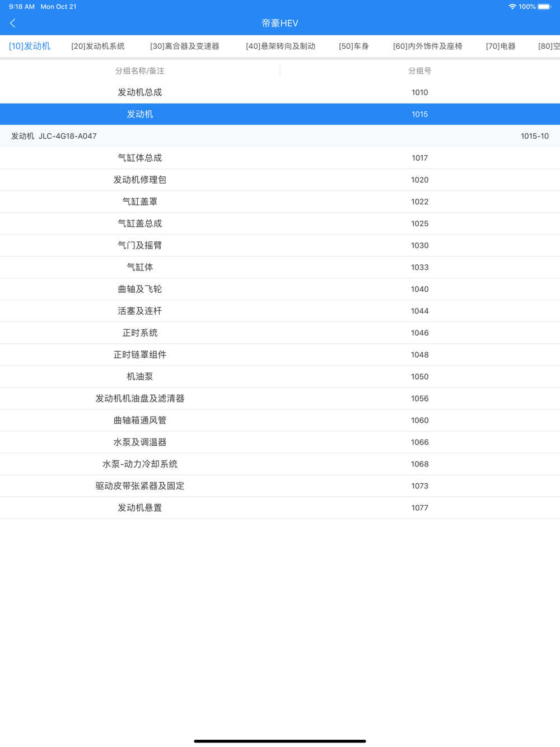Open sub-item 发动机 JLC-4G18-A047

[x=280, y=136]
